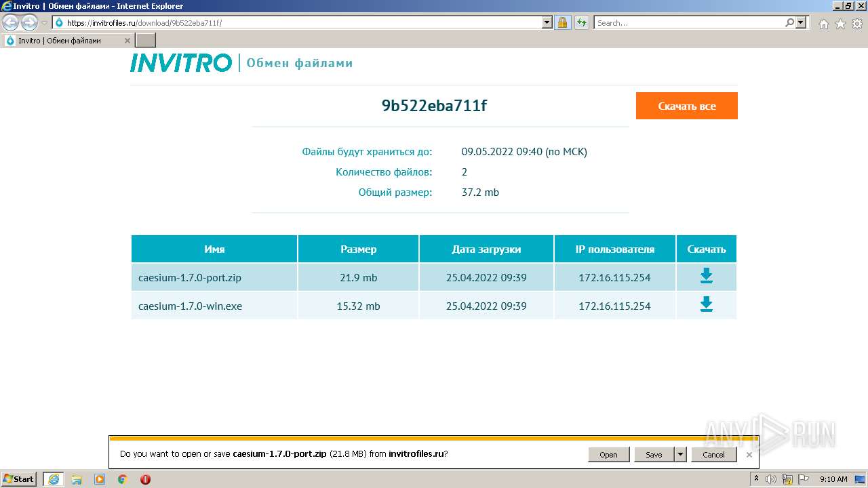Click the URL address field
This screenshot has height=488, width=868.
303,22
